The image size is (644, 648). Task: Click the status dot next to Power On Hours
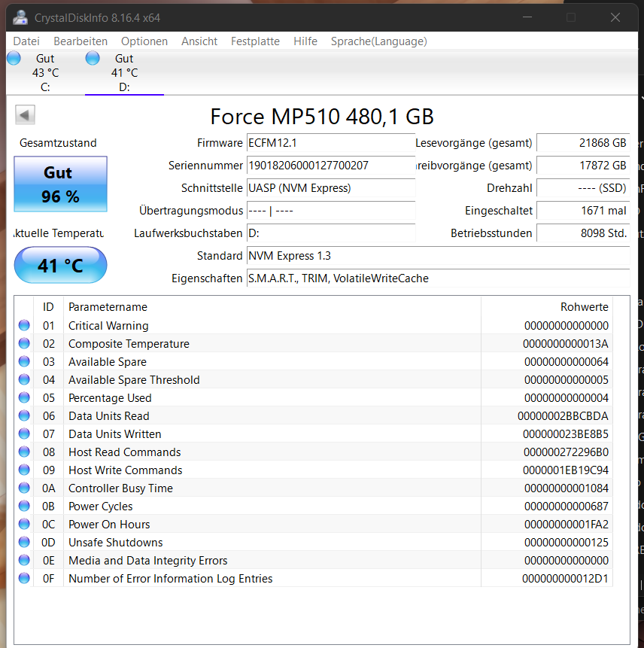pos(24,524)
